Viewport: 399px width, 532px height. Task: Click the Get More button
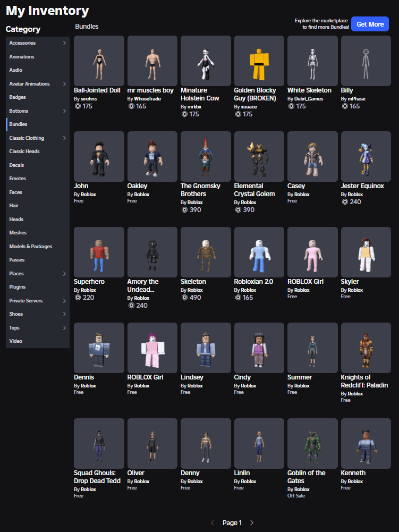pyautogui.click(x=370, y=24)
